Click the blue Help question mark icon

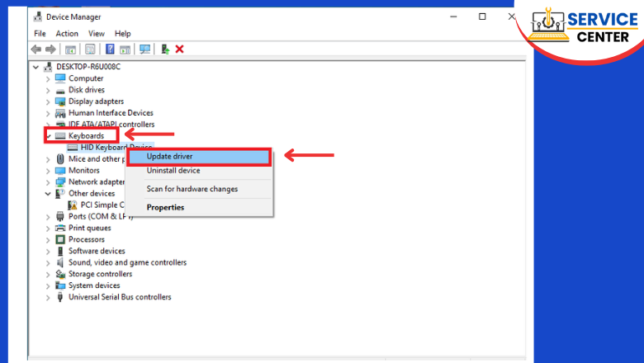point(110,49)
